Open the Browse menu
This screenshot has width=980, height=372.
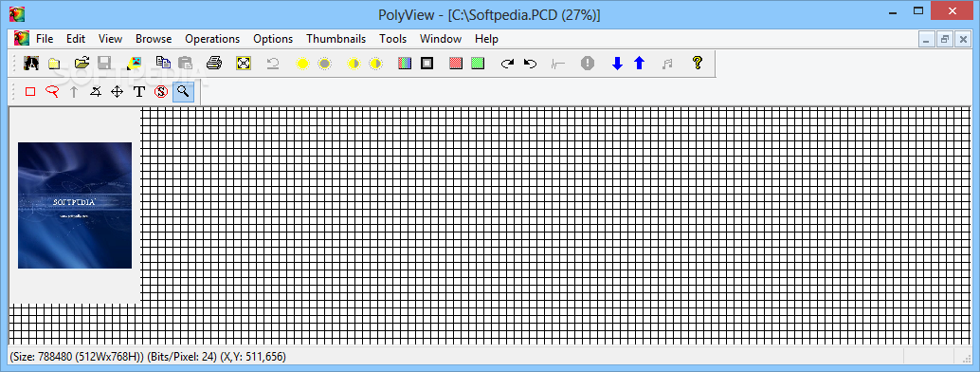[154, 39]
